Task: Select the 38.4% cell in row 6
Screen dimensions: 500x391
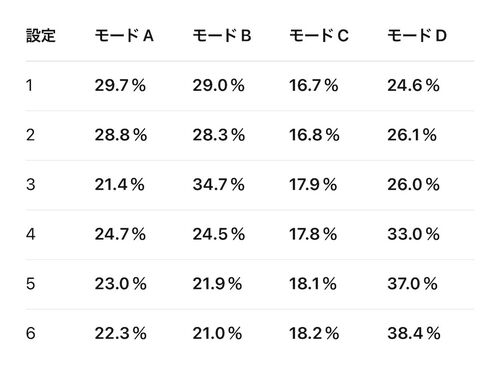Action: click(414, 333)
